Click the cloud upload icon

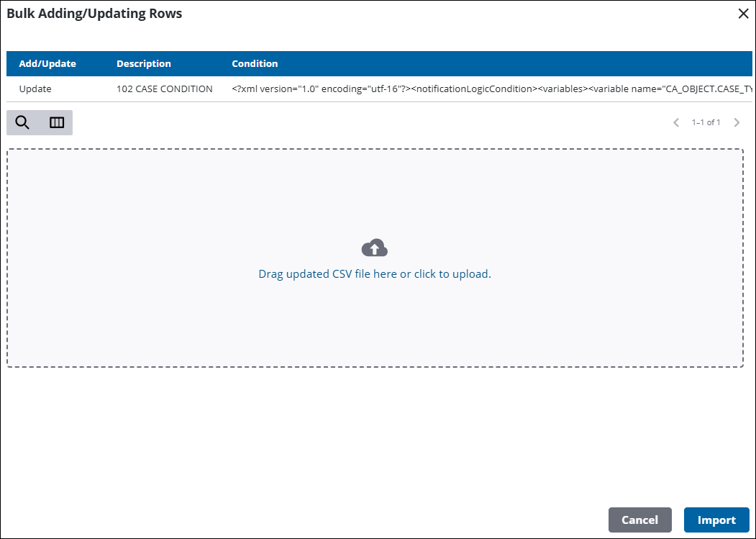tap(374, 249)
